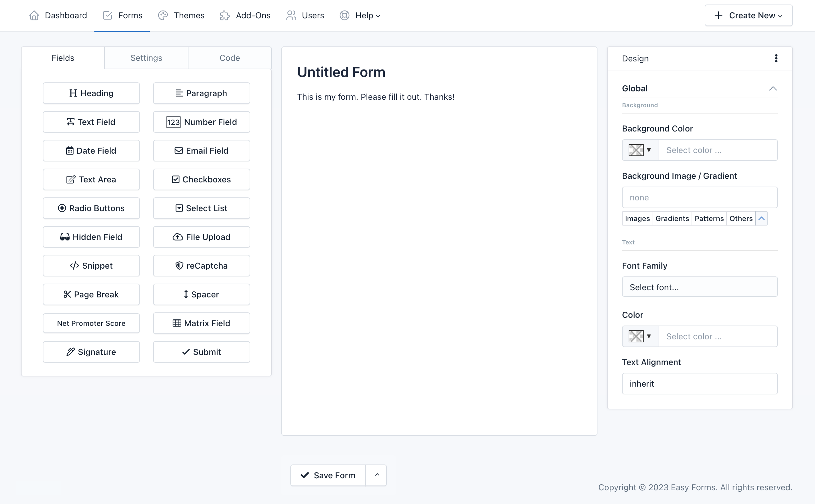Add a Checkboxes field
Image resolution: width=815 pixels, height=504 pixels.
pyautogui.click(x=201, y=179)
